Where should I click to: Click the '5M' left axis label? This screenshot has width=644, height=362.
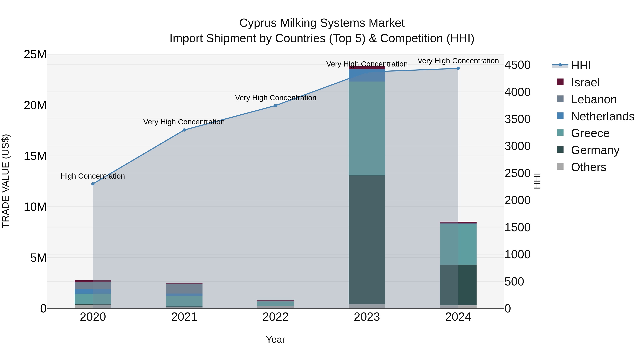(x=38, y=258)
